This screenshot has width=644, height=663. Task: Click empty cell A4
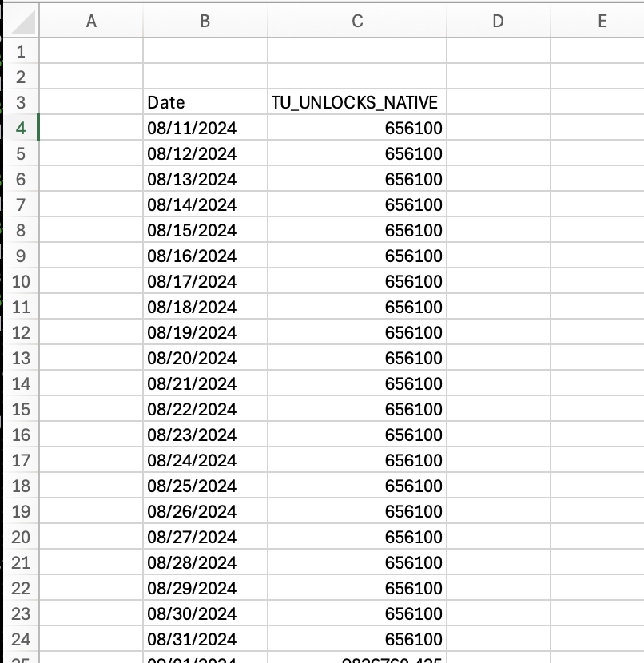tap(91, 128)
